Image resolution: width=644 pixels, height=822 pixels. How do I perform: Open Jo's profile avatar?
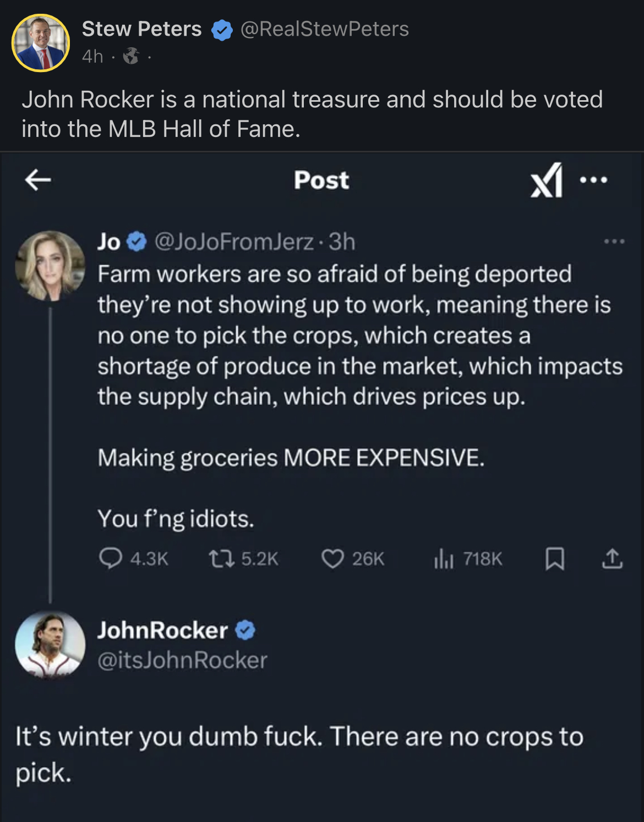pos(50,266)
